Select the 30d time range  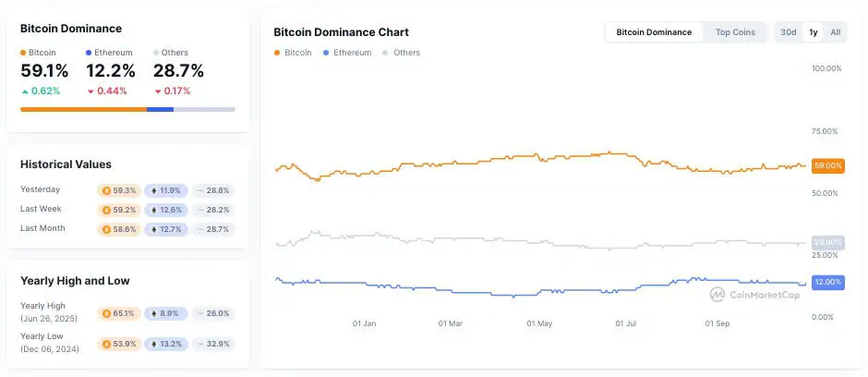click(x=788, y=32)
